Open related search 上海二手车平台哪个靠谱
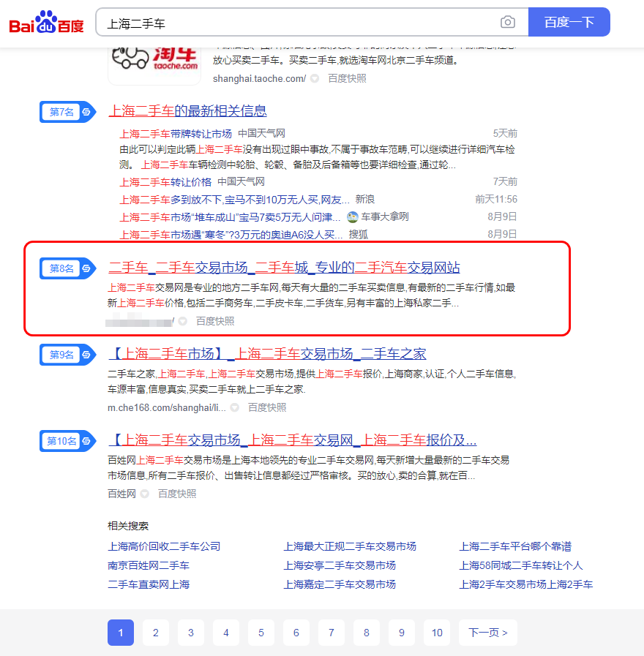Viewport: 644px width, 656px height. [515, 546]
